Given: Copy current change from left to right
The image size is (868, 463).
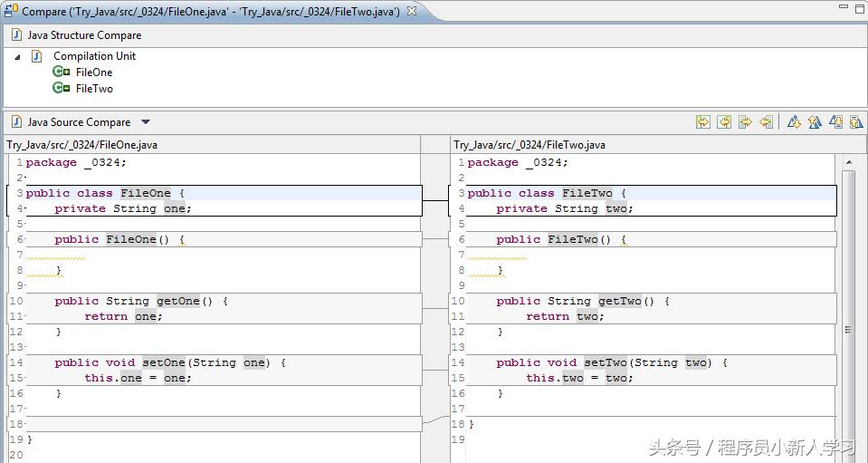Looking at the screenshot, I should pos(745,121).
